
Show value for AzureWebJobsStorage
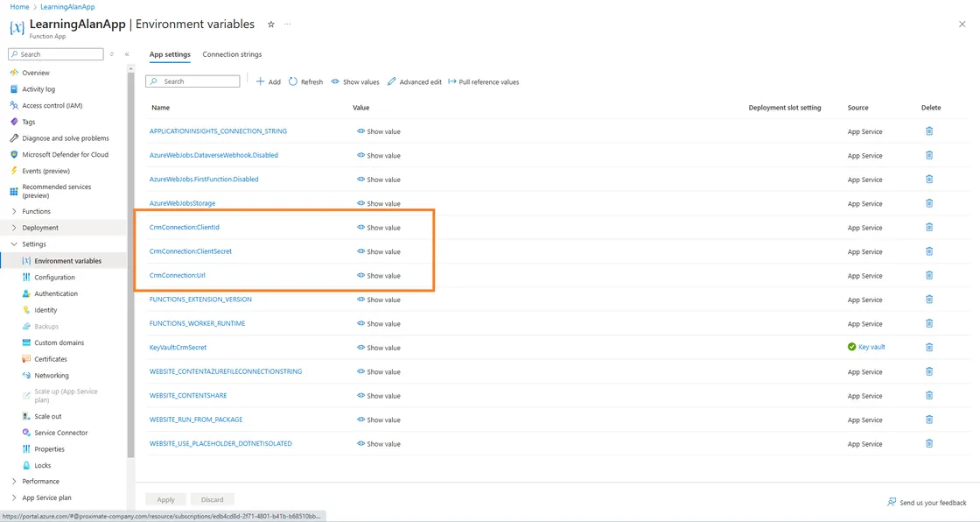coord(379,203)
